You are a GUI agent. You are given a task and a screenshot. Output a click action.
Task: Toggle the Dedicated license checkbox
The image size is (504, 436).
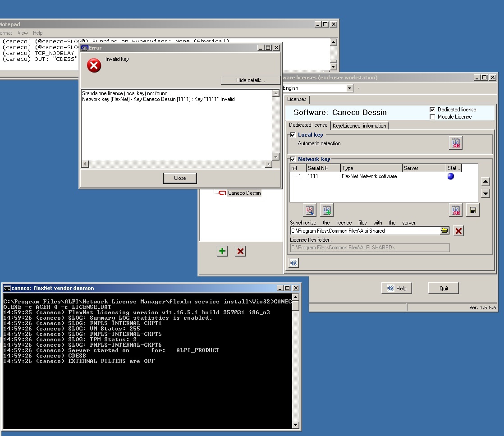[x=432, y=110]
